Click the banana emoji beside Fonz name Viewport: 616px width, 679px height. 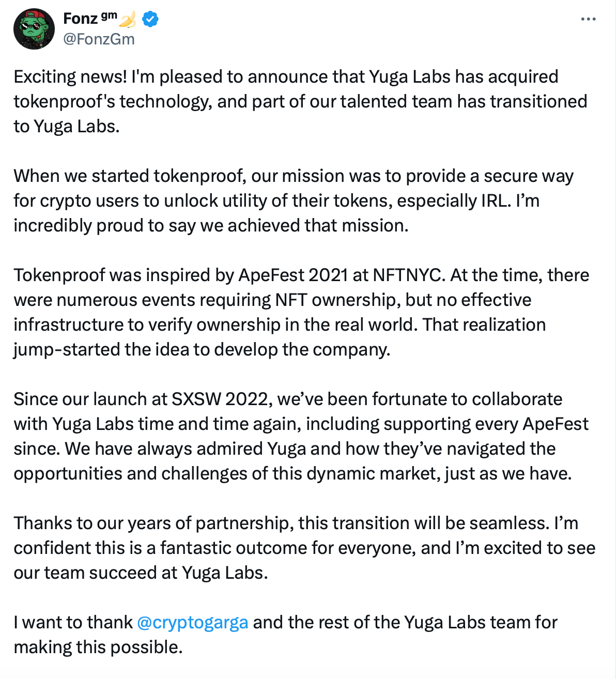[x=128, y=19]
